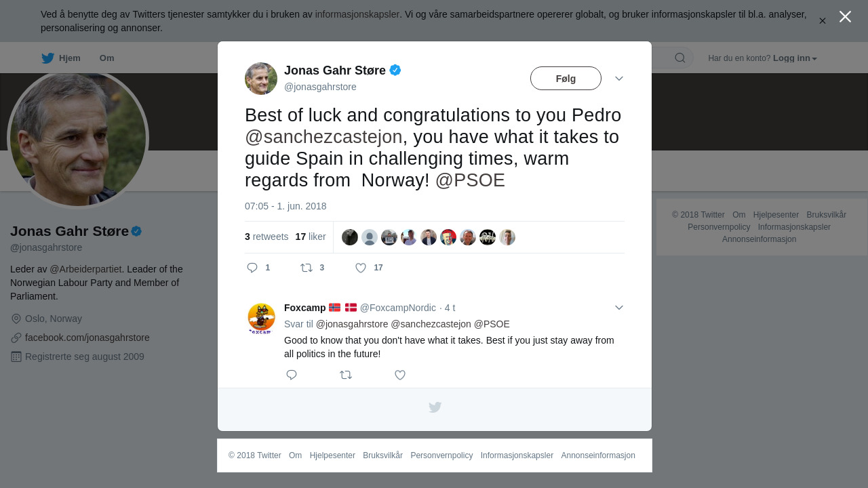Click the Twitter bird Hjem icon

48,58
